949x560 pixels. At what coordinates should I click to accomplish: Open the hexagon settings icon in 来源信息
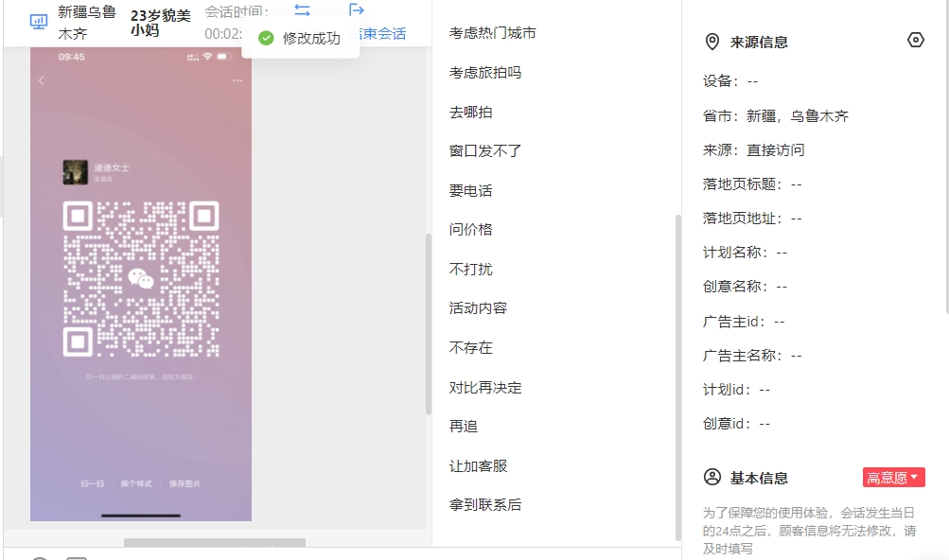[x=916, y=40]
